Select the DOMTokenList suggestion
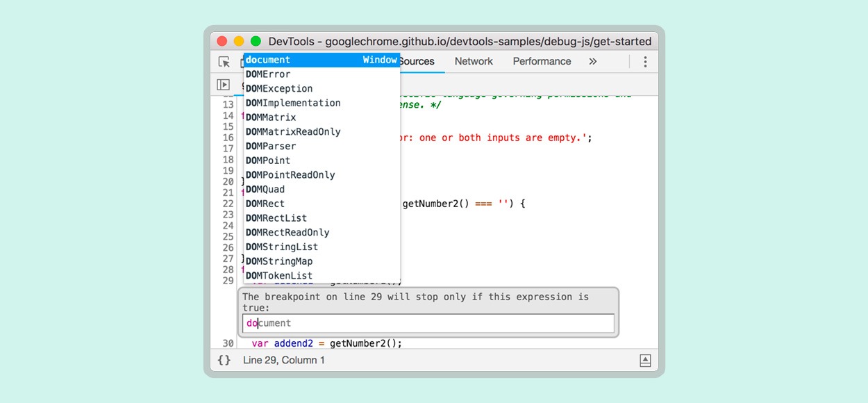Image resolution: width=868 pixels, height=403 pixels. [x=322, y=275]
